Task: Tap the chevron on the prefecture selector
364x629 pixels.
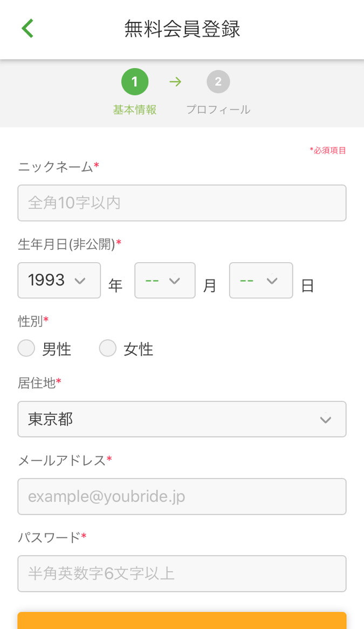Action: [x=325, y=419]
